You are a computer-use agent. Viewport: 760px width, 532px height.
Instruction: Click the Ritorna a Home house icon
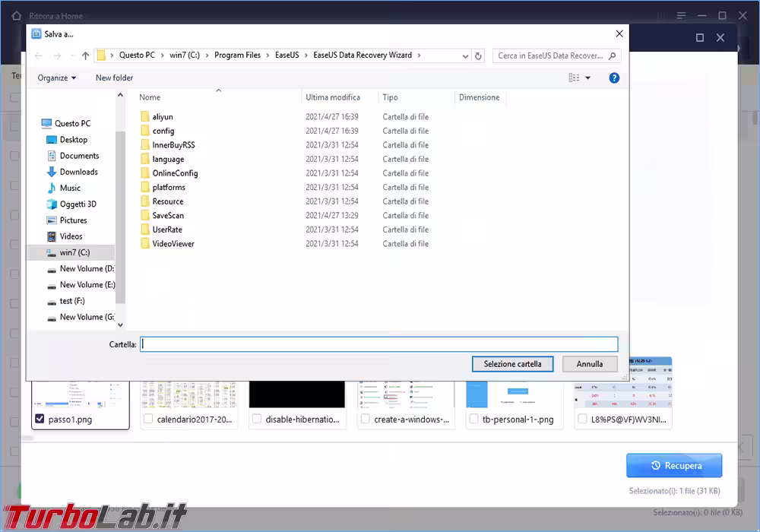(17, 16)
